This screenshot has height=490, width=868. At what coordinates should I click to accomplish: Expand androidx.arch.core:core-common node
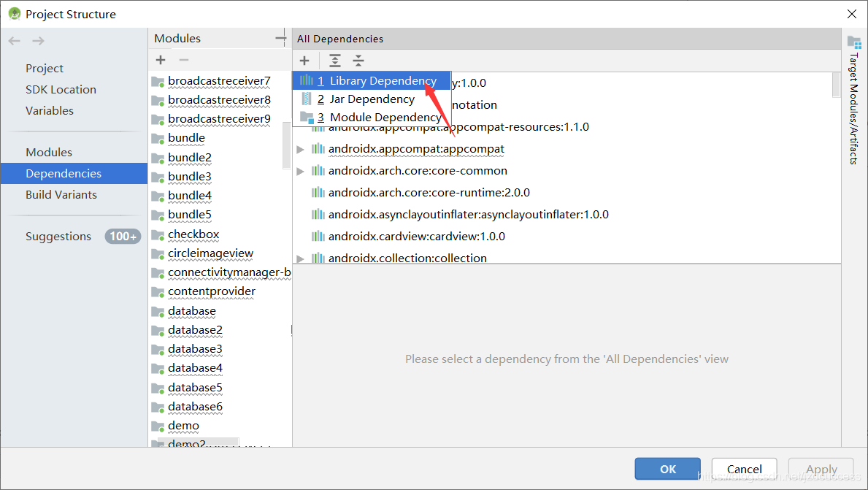[x=300, y=171]
